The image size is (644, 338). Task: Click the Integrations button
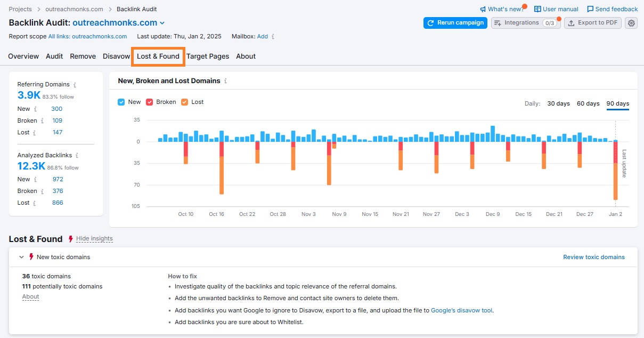click(x=526, y=23)
